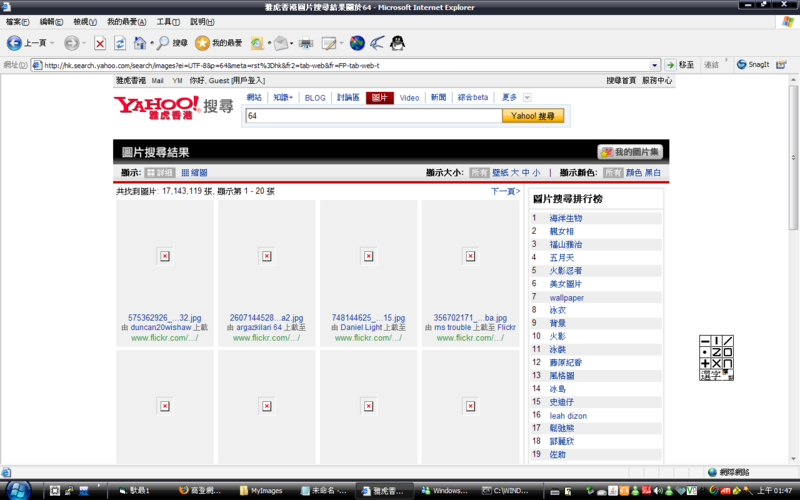Click the blue bird messenger toolbar icon
The width and height of the screenshot is (800, 500).
[377, 43]
